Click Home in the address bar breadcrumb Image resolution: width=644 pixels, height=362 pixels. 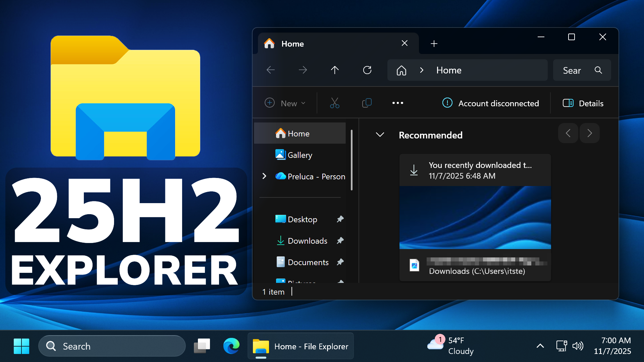(449, 70)
